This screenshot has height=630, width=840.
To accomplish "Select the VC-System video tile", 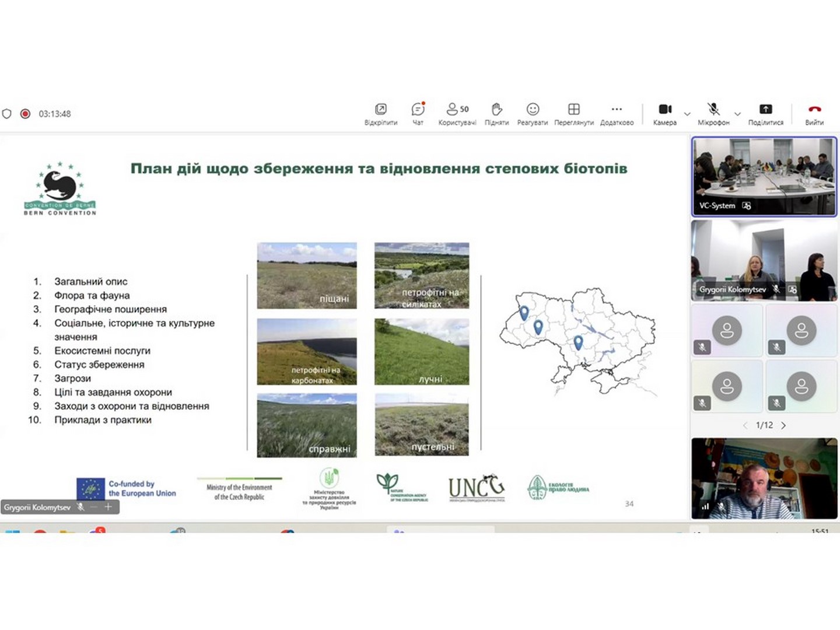I will point(764,176).
